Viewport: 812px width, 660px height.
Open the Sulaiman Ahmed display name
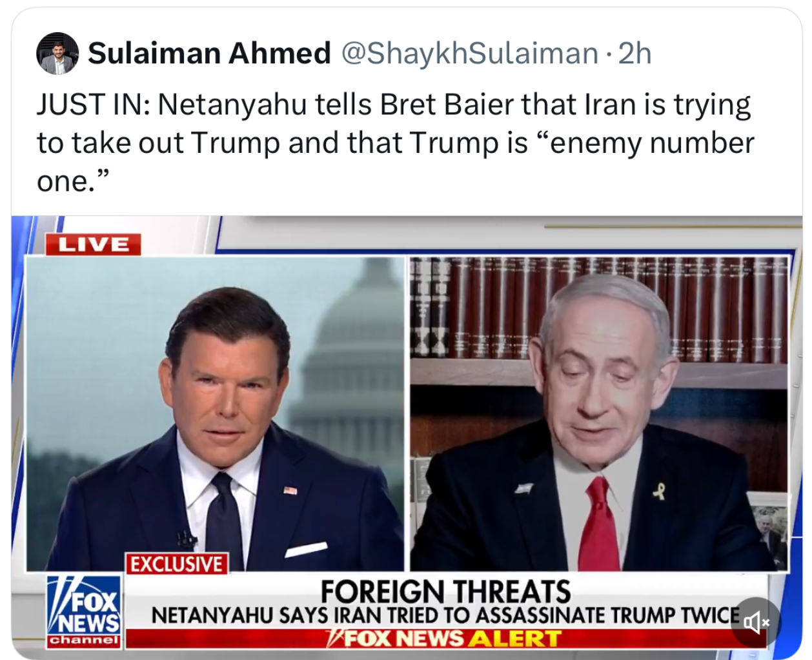tap(209, 53)
